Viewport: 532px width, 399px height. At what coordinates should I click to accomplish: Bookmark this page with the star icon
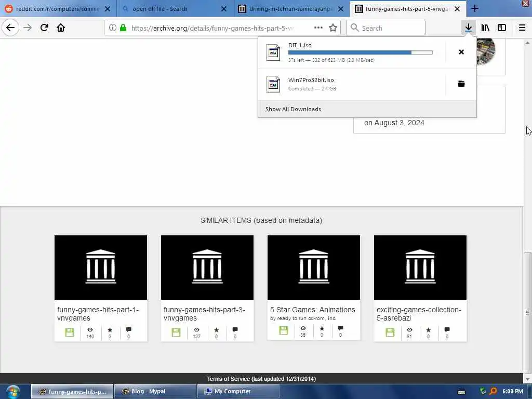click(333, 28)
